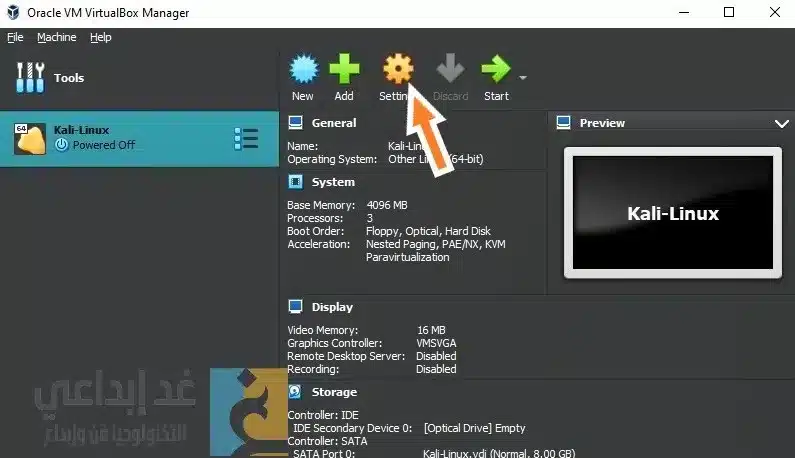The height and width of the screenshot is (458, 795).
Task: Open the Start button dropdown arrow
Action: [523, 78]
